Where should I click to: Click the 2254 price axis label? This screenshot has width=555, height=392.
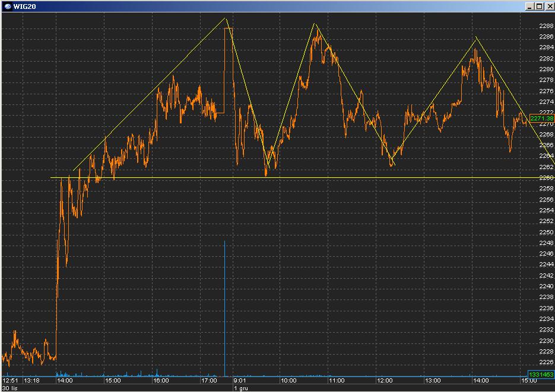(x=546, y=210)
